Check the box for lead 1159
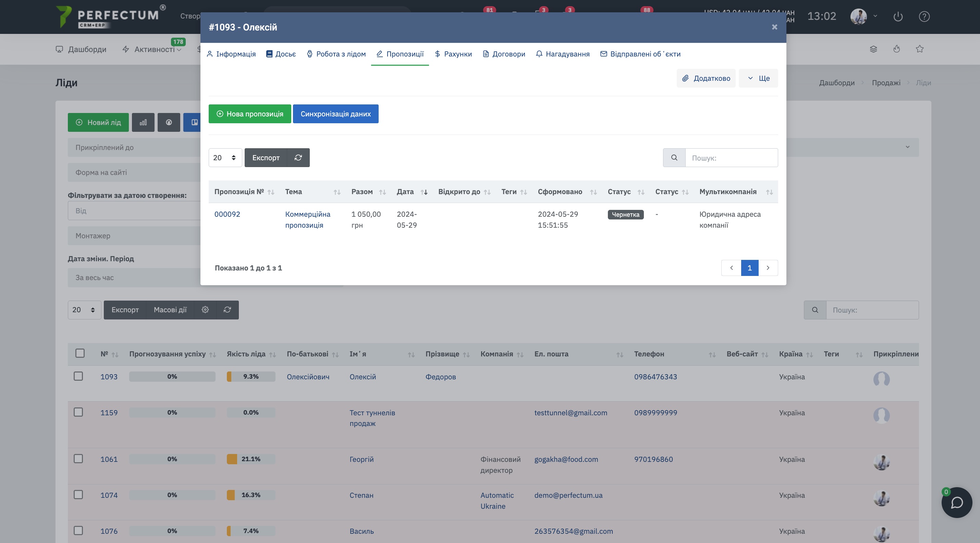The image size is (980, 543). 78,412
